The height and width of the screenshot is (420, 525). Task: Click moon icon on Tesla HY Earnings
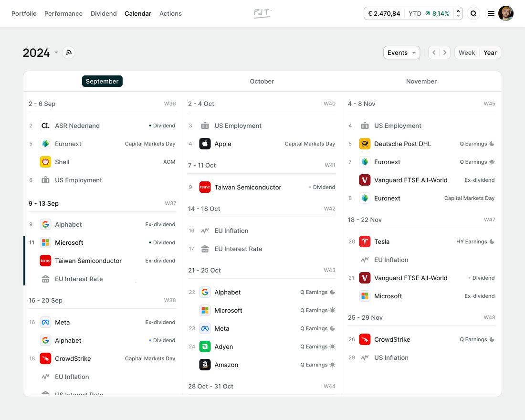click(x=492, y=241)
